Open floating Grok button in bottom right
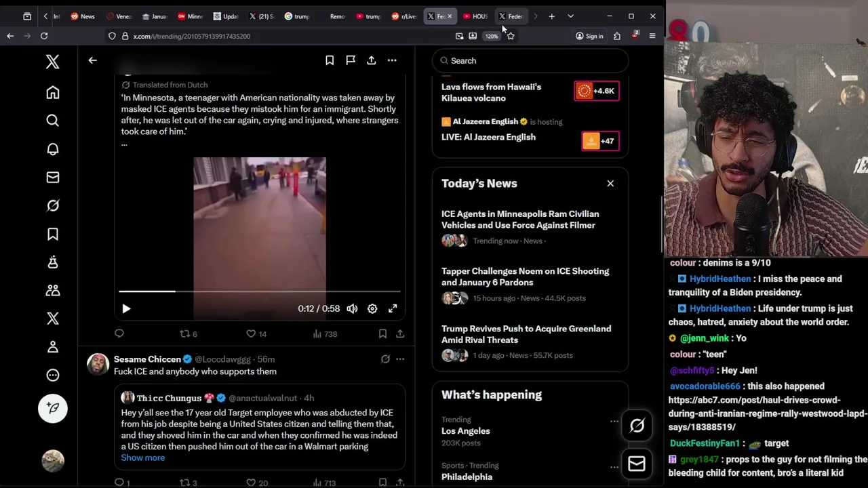This screenshot has height=488, width=868. pos(637,426)
